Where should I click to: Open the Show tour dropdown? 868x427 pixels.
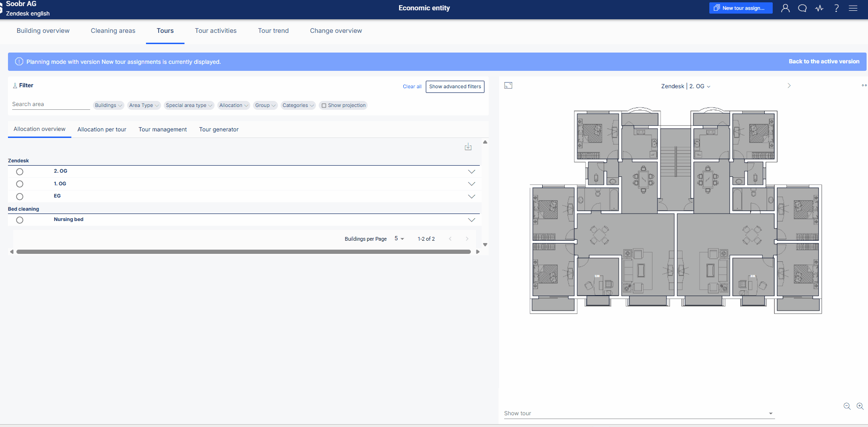tap(638, 413)
